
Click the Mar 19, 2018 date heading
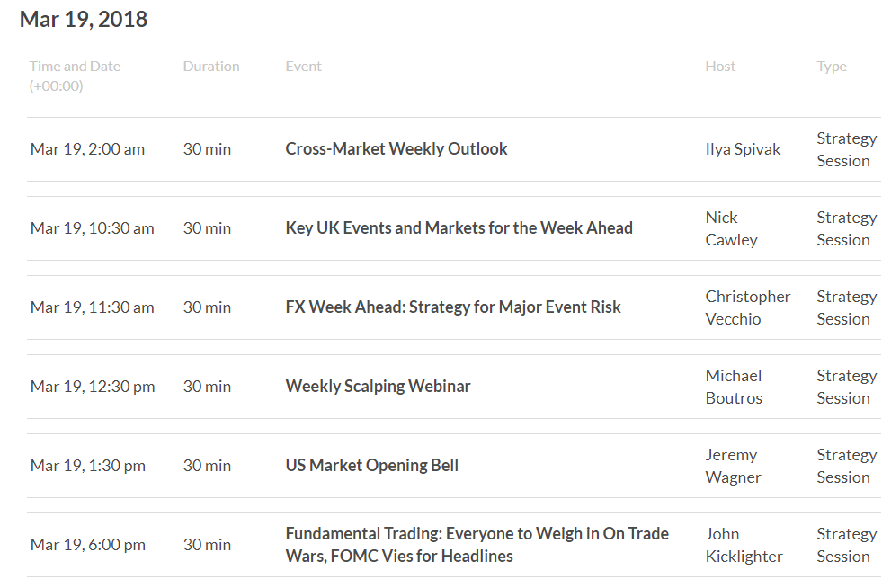pyautogui.click(x=84, y=19)
